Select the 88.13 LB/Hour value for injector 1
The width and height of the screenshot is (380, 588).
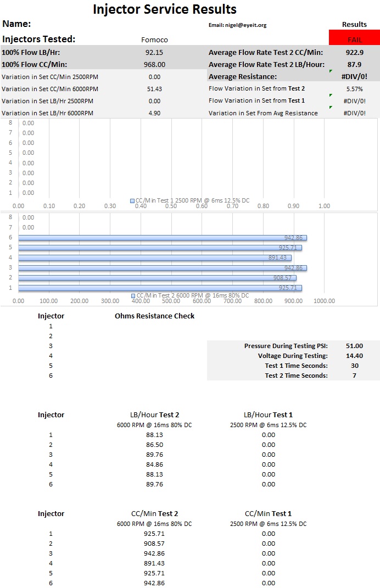154,435
